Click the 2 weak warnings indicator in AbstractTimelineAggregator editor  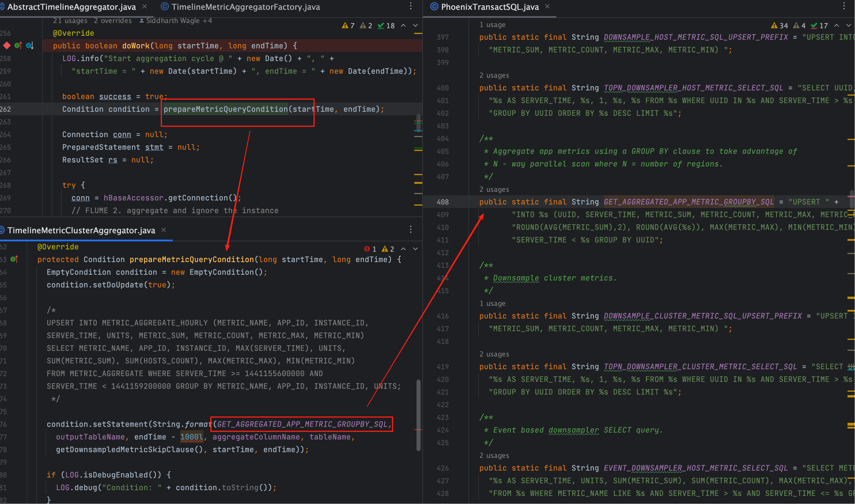click(x=366, y=25)
